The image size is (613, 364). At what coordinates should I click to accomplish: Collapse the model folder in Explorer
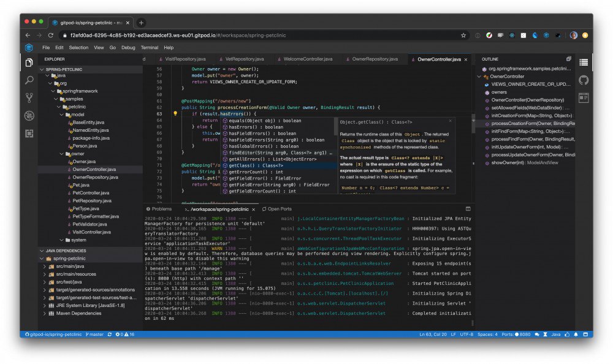pos(62,115)
